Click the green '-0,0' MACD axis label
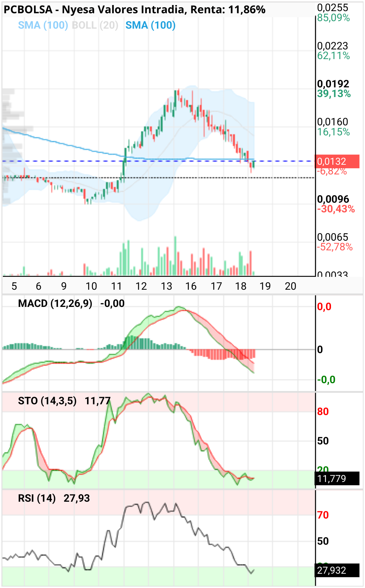The image size is (365, 588). [x=326, y=380]
